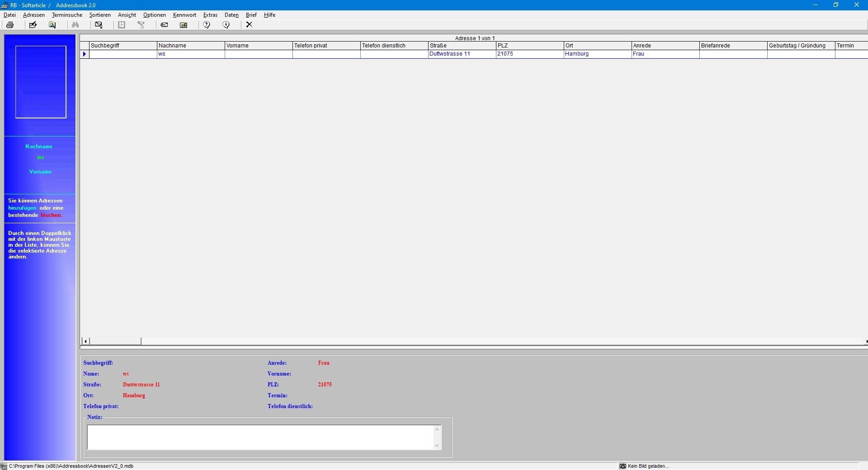Image resolution: width=868 pixels, height=470 pixels.
Task: Open the Kennwort menu
Action: (x=184, y=15)
